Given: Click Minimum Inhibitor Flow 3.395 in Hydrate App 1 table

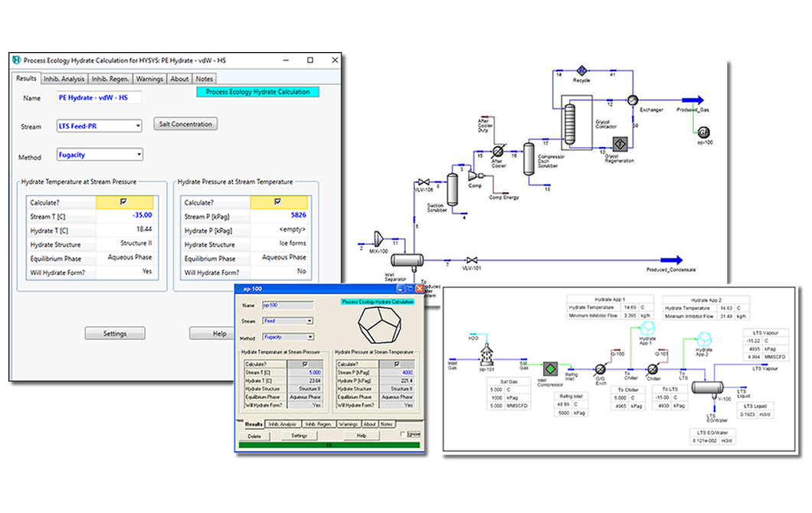Looking at the screenshot, I should (x=630, y=315).
